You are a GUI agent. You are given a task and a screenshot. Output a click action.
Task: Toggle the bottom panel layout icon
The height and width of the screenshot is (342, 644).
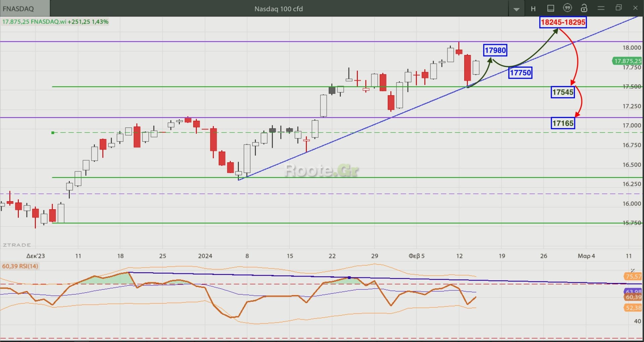(550, 8)
